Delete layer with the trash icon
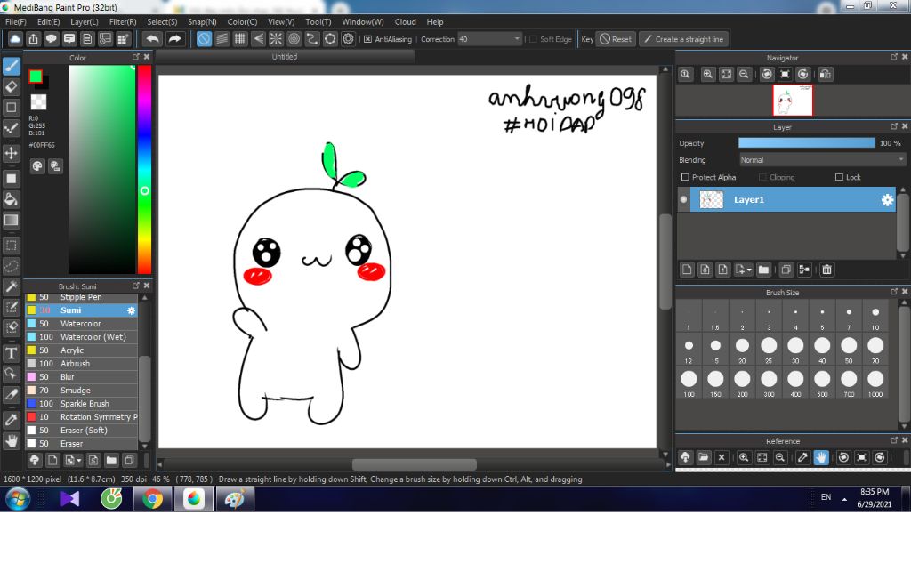 826,270
